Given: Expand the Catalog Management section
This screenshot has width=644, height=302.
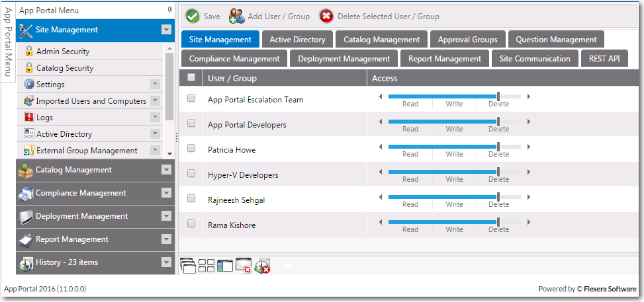Looking at the screenshot, I should (166, 170).
